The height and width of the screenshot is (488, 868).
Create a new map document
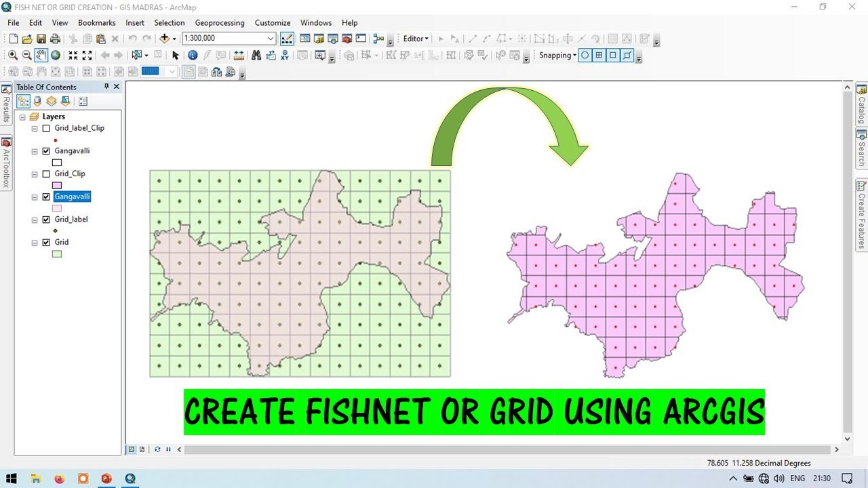tap(14, 39)
